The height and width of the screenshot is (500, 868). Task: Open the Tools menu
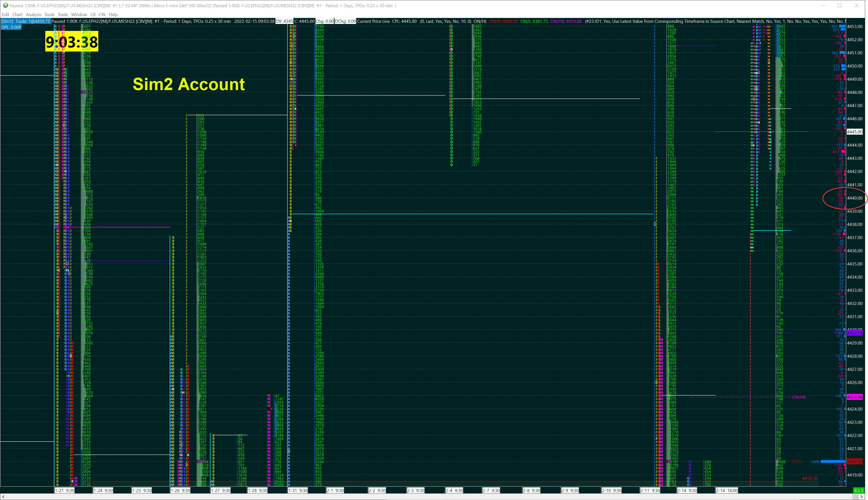[x=49, y=14]
